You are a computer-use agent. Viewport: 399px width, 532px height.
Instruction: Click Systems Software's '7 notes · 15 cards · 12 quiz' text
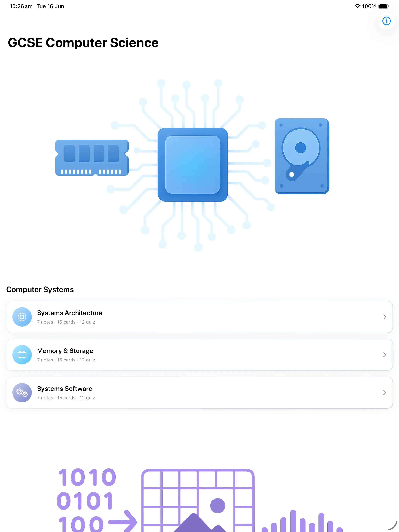point(66,398)
